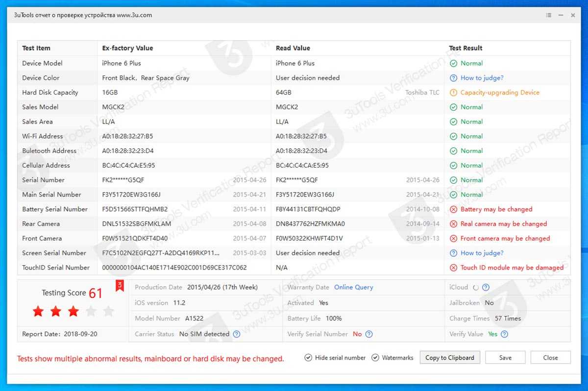Screen dimensions: 588x391
Task: Click the Test Result column header
Action: click(465, 48)
